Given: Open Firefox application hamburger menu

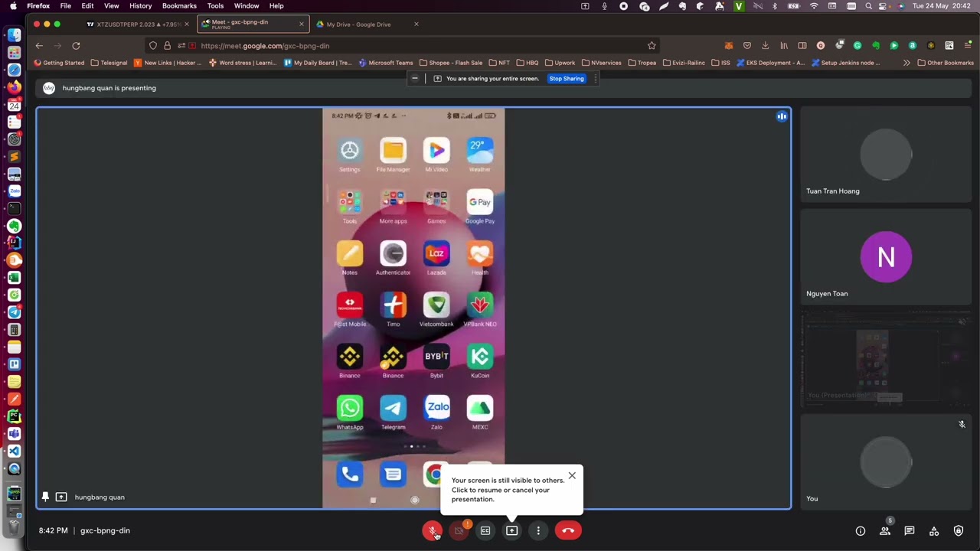Looking at the screenshot, I should pyautogui.click(x=968, y=46).
